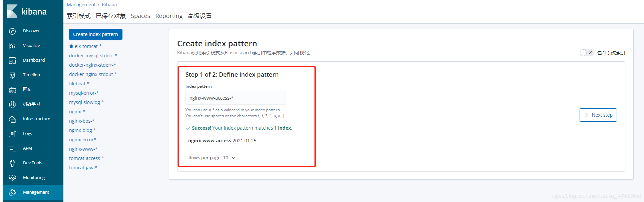Open Rows per page dropdown

click(212, 158)
